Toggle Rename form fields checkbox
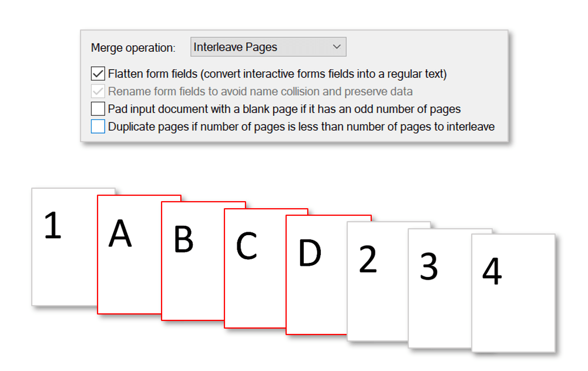This screenshot has height=371, width=588. tap(98, 92)
